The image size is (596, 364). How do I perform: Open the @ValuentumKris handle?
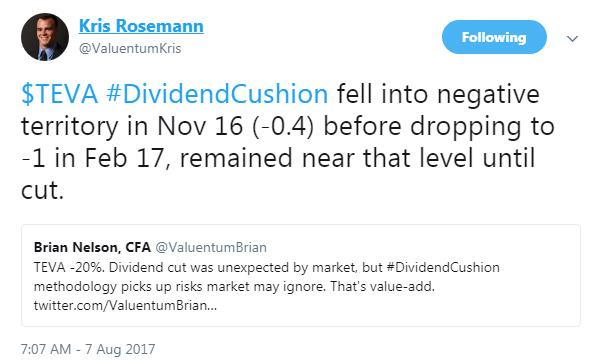130,49
